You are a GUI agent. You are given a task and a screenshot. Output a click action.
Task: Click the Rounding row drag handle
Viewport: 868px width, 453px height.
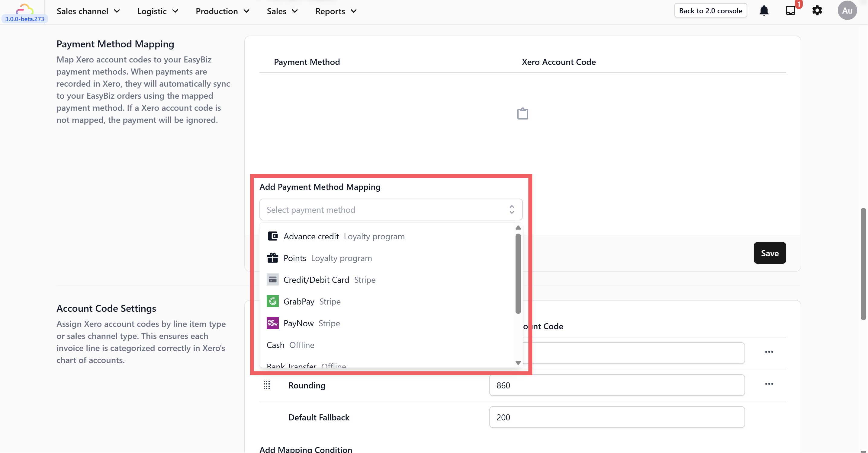tap(267, 385)
